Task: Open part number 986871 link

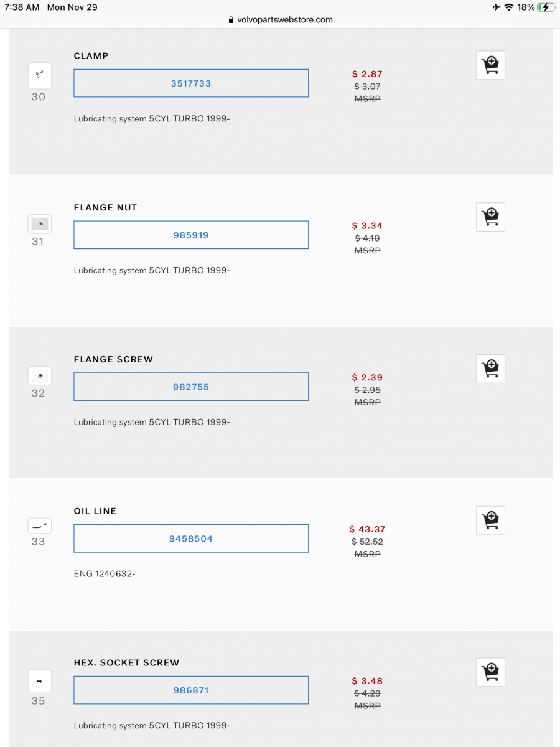Action: tap(191, 690)
